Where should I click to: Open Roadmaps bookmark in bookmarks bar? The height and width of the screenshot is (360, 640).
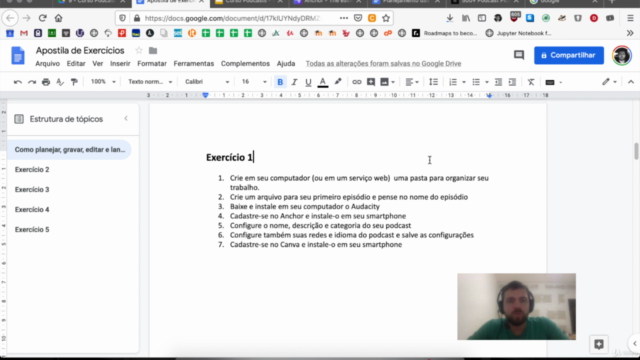(x=445, y=33)
